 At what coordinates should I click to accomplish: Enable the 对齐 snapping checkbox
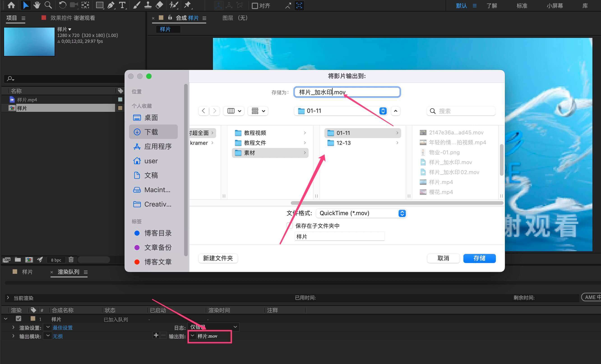coord(255,6)
